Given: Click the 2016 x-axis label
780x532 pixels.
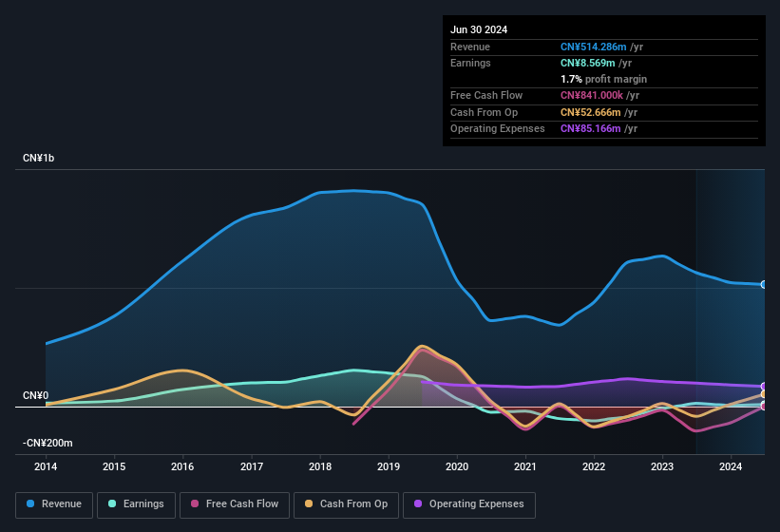Looking at the screenshot, I should click(x=182, y=466).
